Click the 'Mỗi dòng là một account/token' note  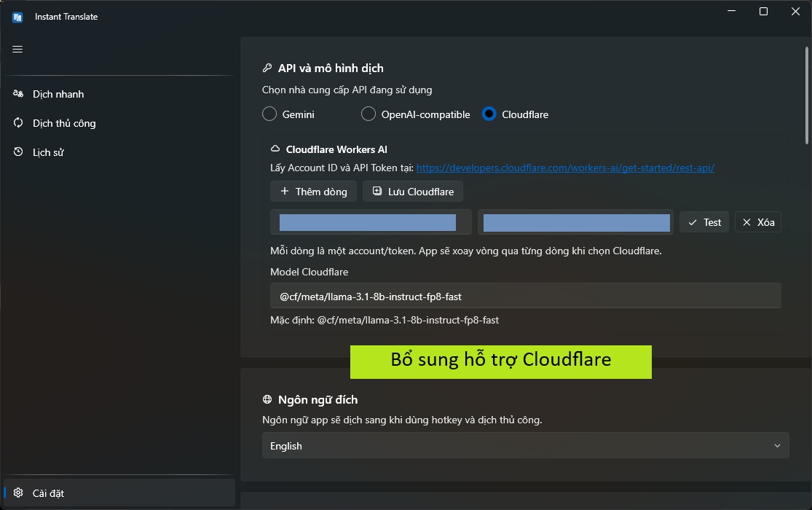(x=466, y=251)
